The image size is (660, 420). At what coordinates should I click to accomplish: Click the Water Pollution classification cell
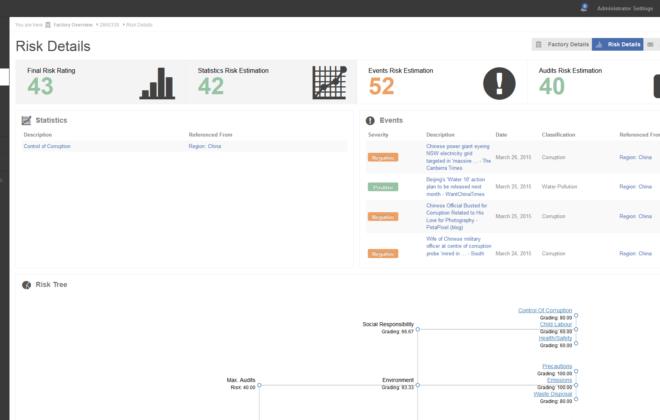559,186
